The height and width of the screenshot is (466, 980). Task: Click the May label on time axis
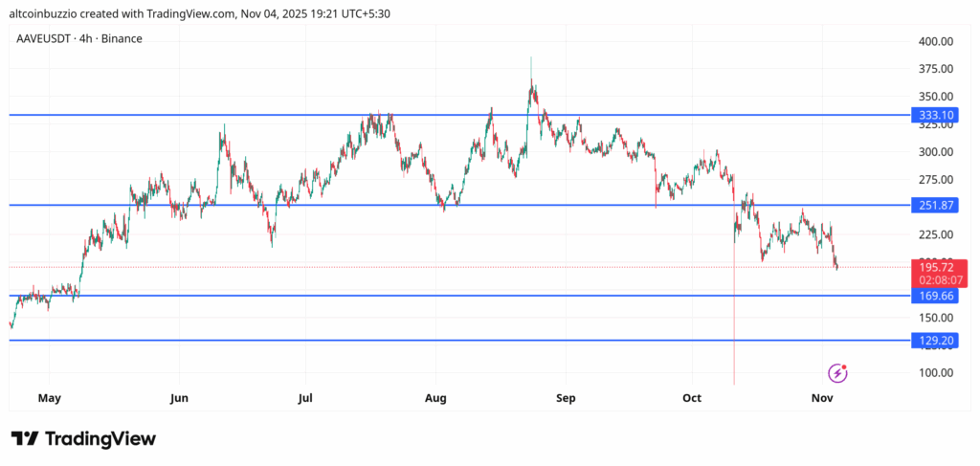[50, 397]
